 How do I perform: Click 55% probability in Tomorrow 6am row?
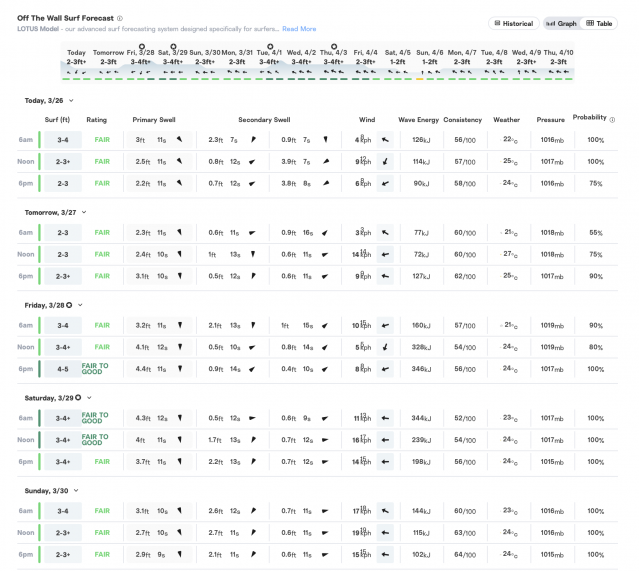[x=596, y=233]
